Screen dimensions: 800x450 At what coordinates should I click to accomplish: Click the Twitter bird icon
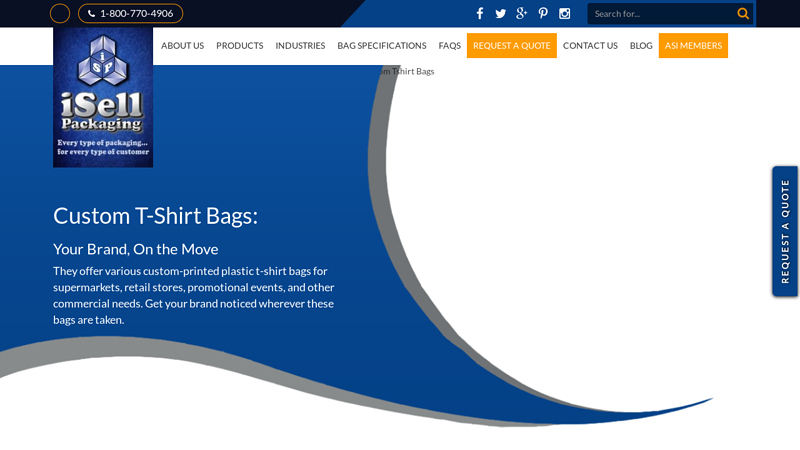coord(501,13)
